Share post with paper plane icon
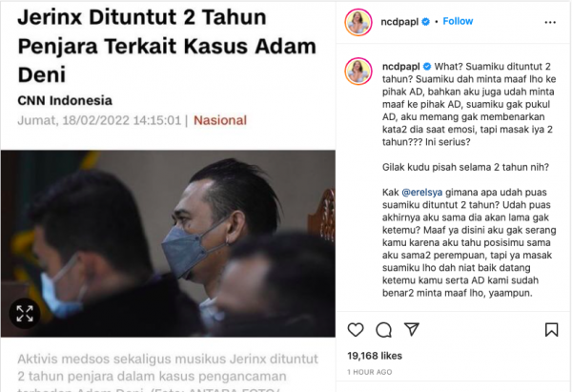The width and height of the screenshot is (572, 392). (x=412, y=329)
